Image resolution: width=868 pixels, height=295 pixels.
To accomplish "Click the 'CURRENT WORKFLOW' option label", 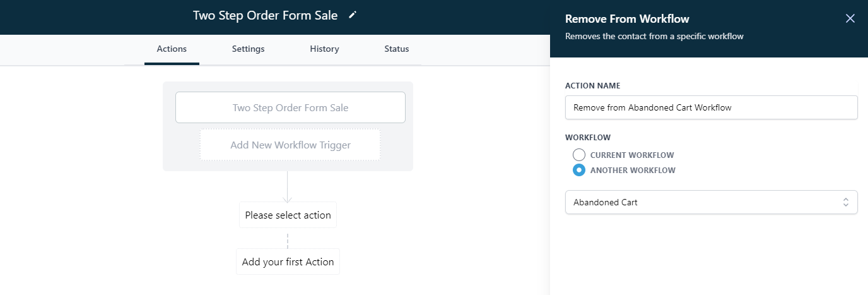I will pyautogui.click(x=632, y=155).
